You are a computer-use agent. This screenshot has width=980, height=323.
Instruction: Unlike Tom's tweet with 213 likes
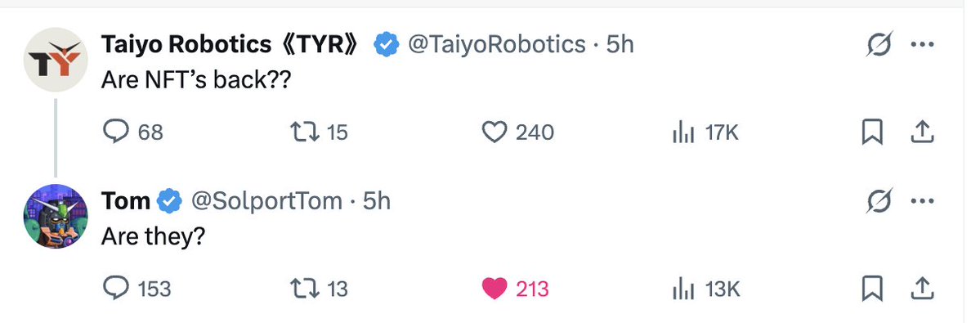click(516, 289)
